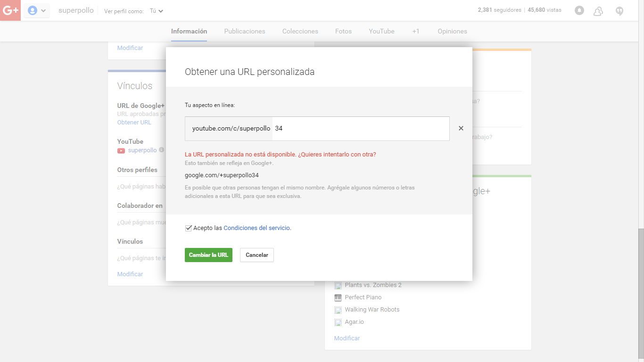View the Opiniones tab
This screenshot has width=644, height=362.
453,31
